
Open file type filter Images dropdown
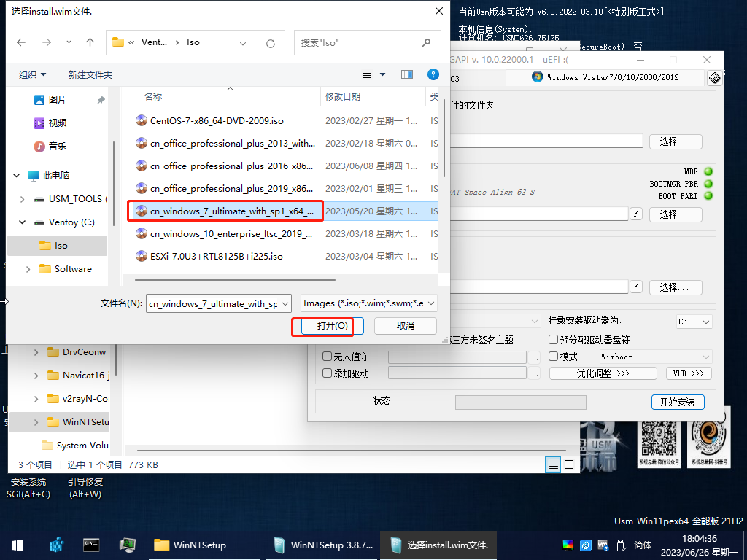[368, 303]
